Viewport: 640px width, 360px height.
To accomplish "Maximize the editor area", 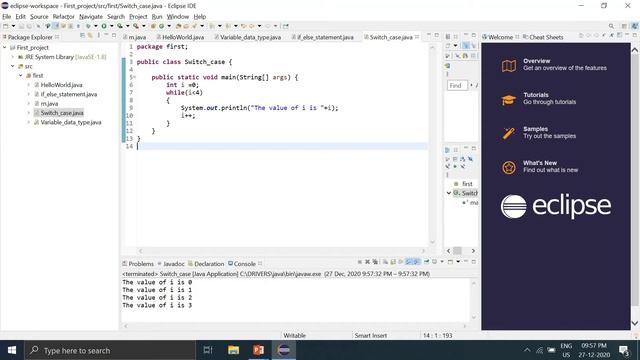I will [x=437, y=36].
